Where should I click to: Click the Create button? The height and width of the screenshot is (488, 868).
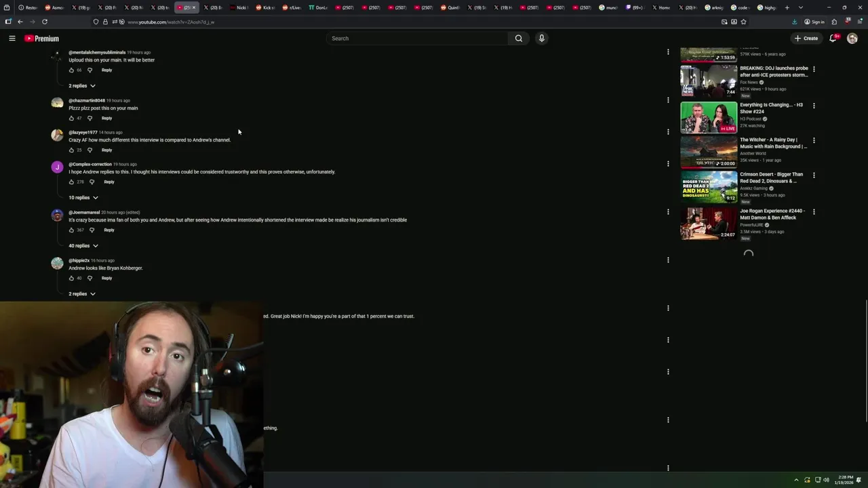click(806, 39)
